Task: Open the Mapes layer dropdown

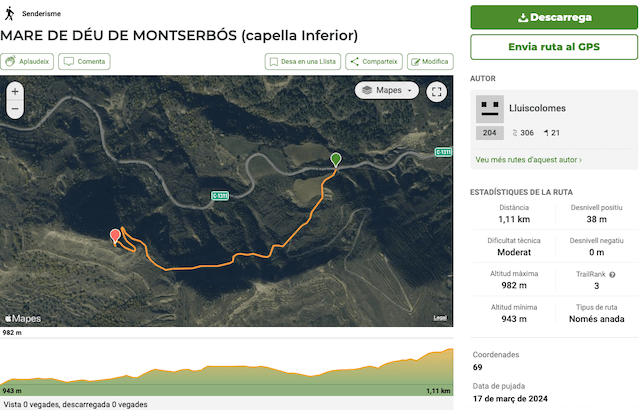Action: pyautogui.click(x=387, y=90)
